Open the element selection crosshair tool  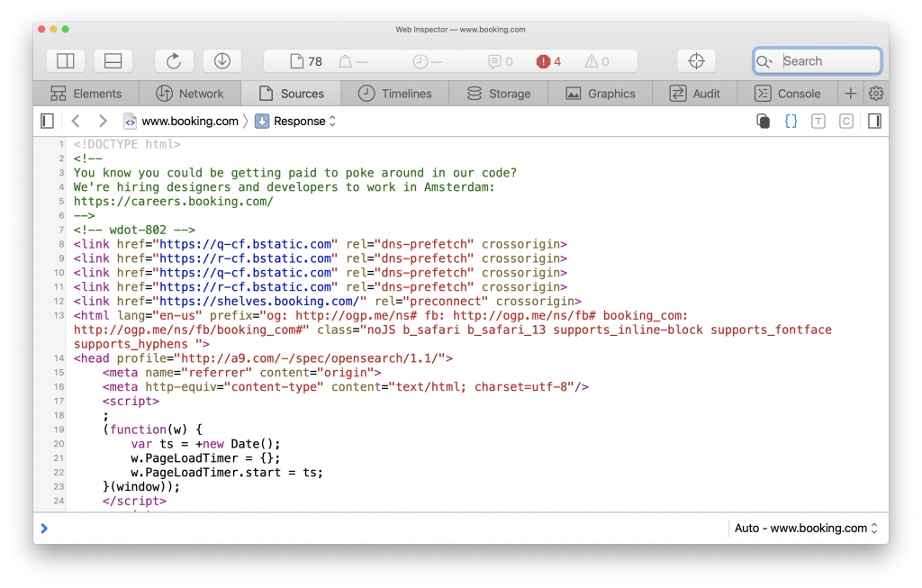tap(696, 60)
